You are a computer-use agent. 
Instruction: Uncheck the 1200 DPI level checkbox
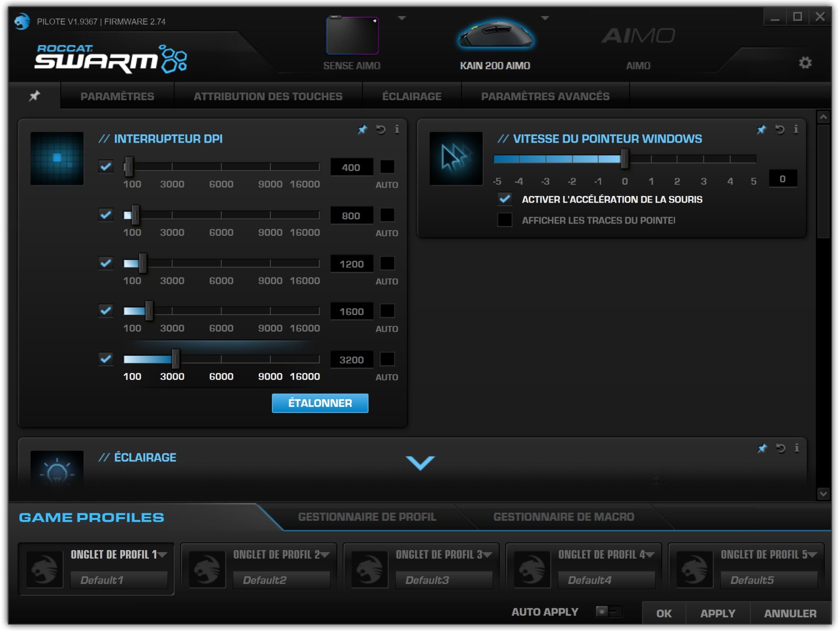click(106, 263)
